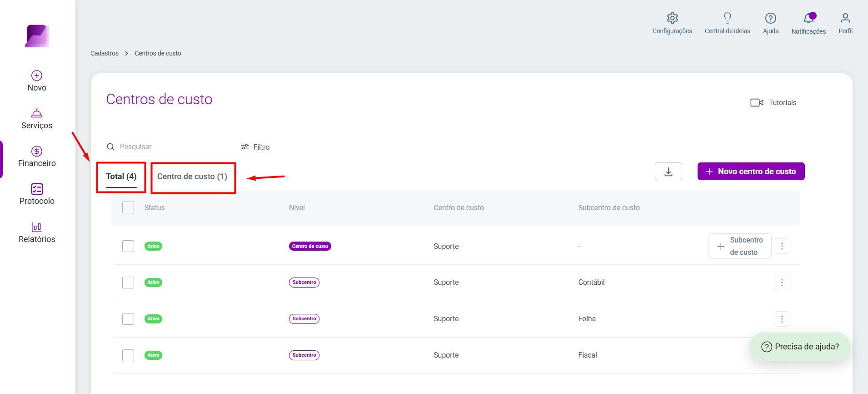Switch to Centro de custo (1) tab

(x=192, y=177)
